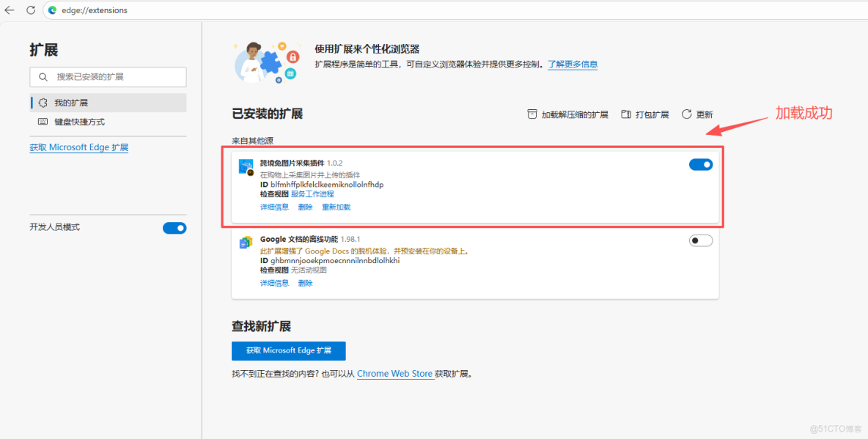Click the browser back arrow

point(10,10)
